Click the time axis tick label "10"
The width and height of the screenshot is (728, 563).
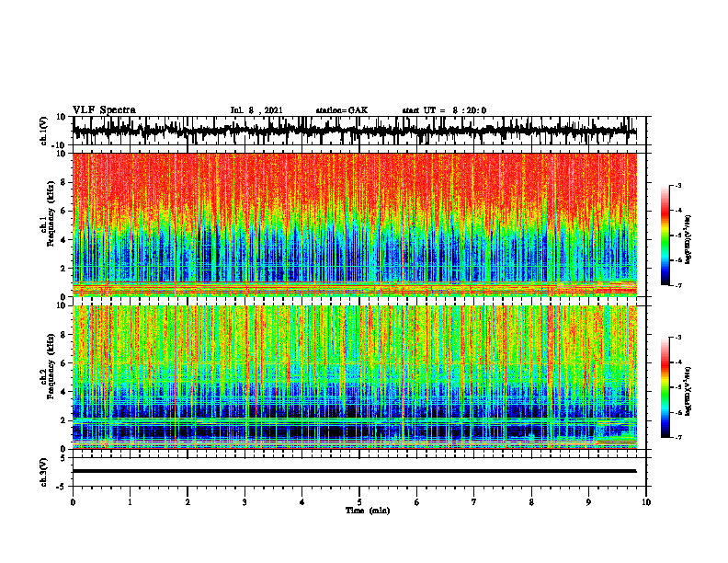coord(646,502)
